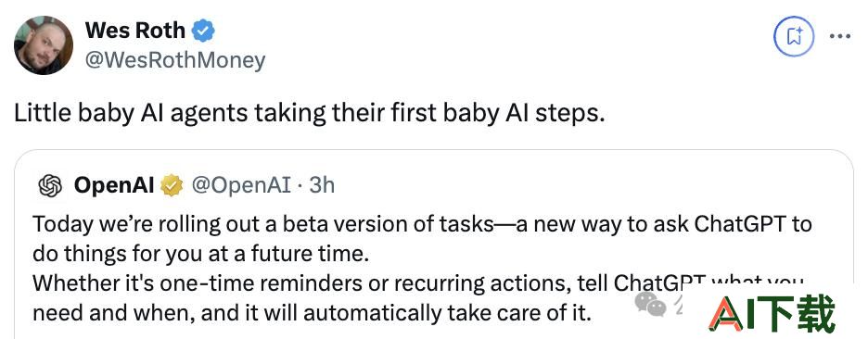Open quoted tweet at "Today we're rolling out" line
868x339 pixels.
(422, 224)
